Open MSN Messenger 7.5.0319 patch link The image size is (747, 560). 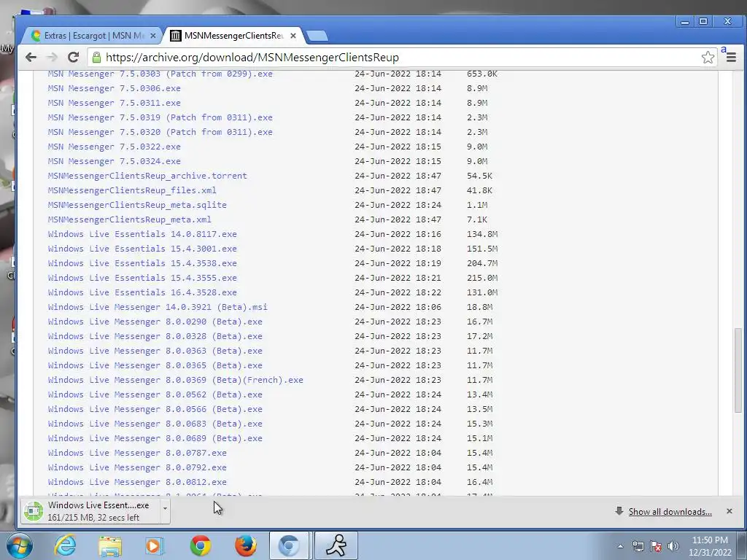pyautogui.click(x=160, y=117)
